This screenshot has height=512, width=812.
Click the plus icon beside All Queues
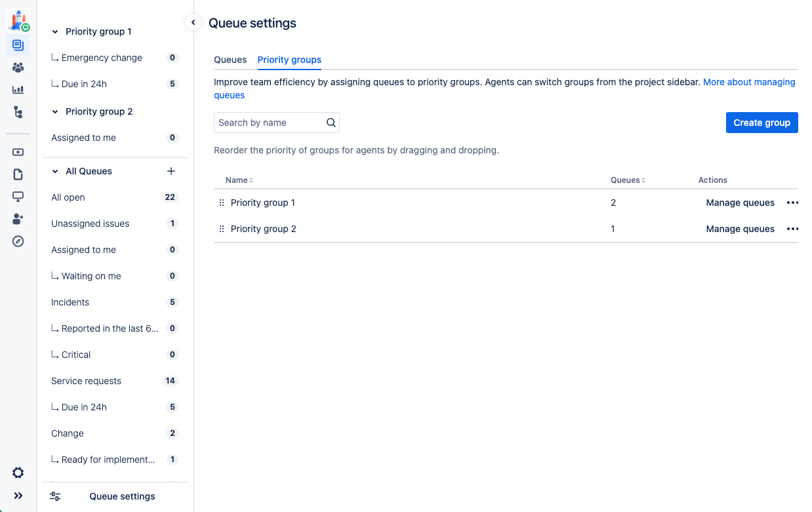(x=171, y=171)
